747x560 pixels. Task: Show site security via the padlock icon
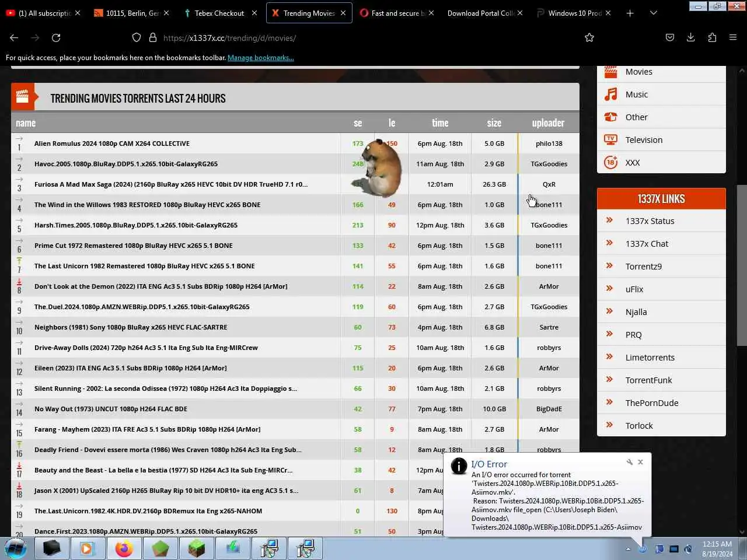coord(153,37)
